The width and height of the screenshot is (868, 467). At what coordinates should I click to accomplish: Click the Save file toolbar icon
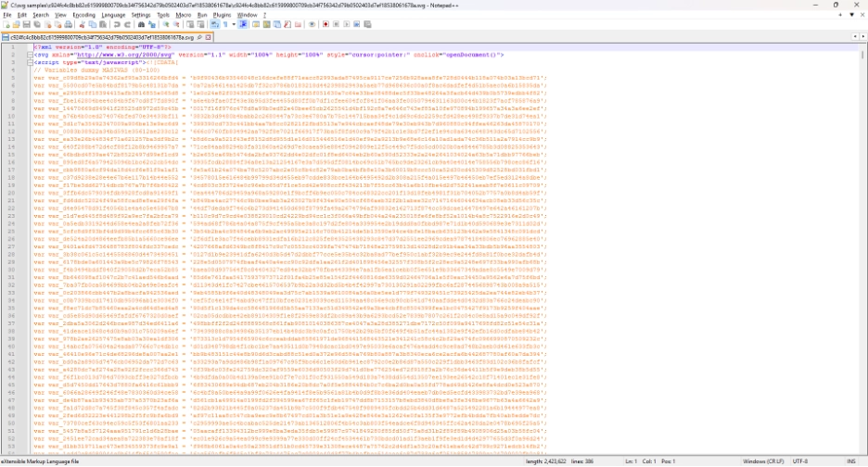click(26, 26)
